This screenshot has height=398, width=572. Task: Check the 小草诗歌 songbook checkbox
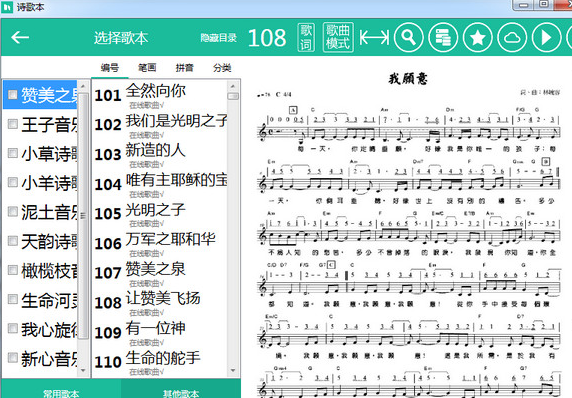13,153
